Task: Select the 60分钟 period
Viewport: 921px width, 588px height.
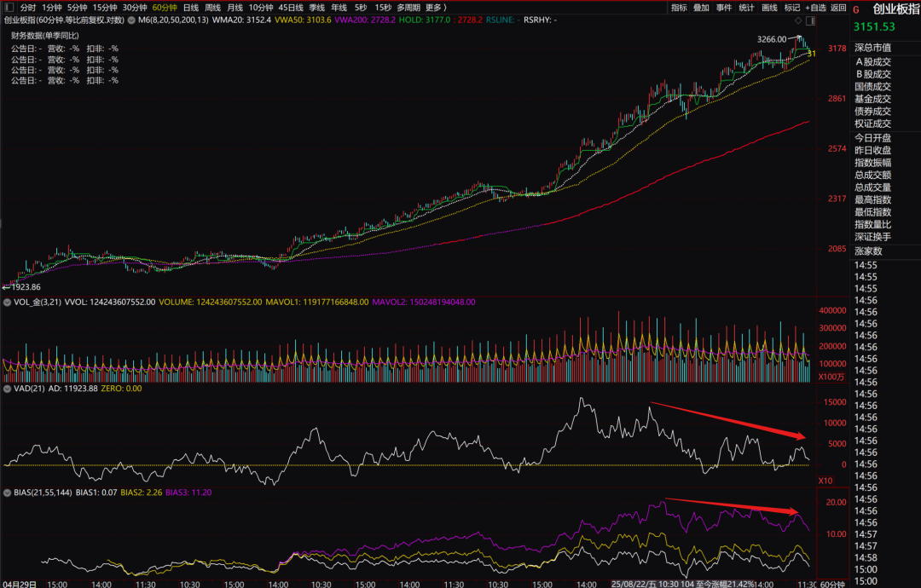Action: click(165, 8)
